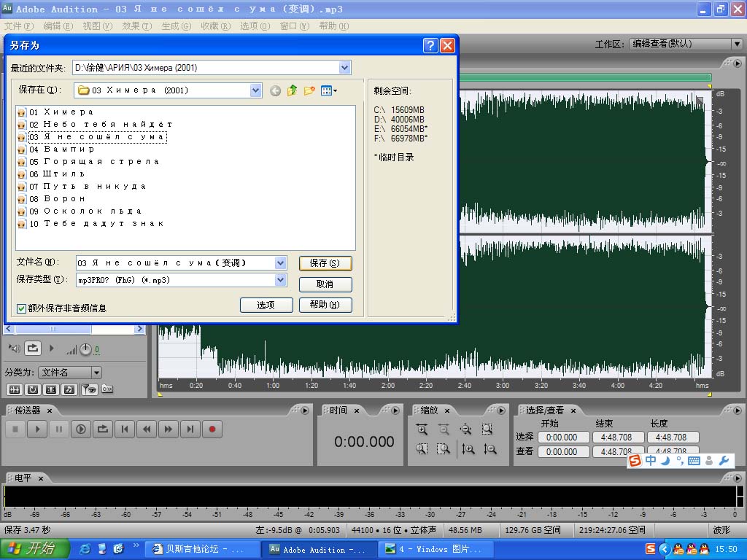Click Internet Explorer quick launch icon
The image size is (747, 560).
85,549
